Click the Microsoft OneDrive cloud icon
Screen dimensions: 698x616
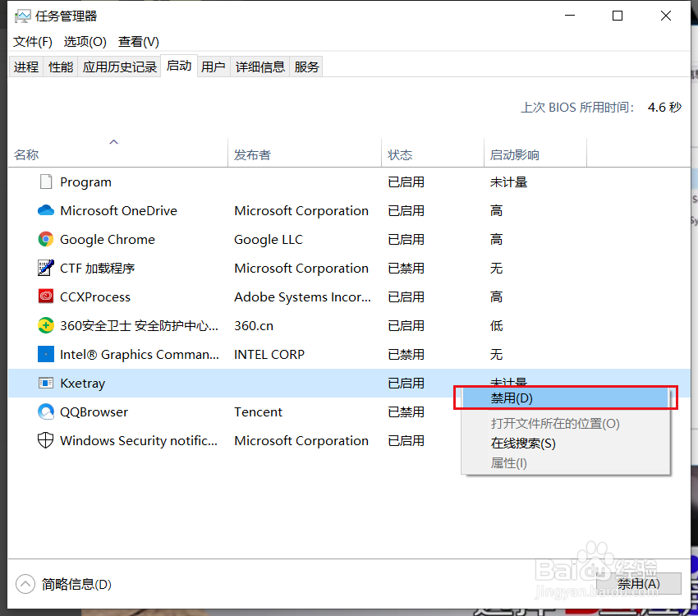point(47,210)
